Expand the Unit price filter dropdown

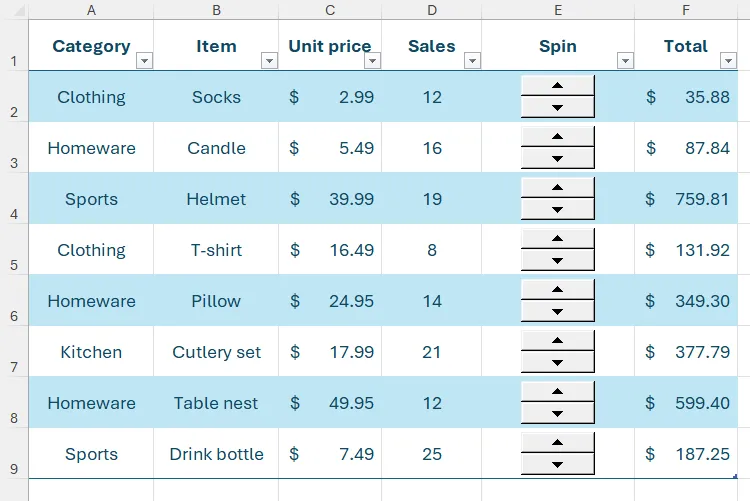point(372,61)
